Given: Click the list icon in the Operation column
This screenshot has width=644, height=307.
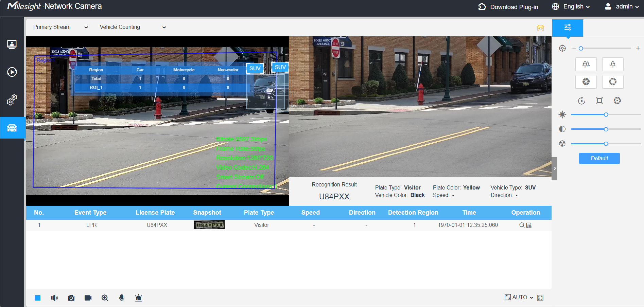Looking at the screenshot, I should click(529, 225).
